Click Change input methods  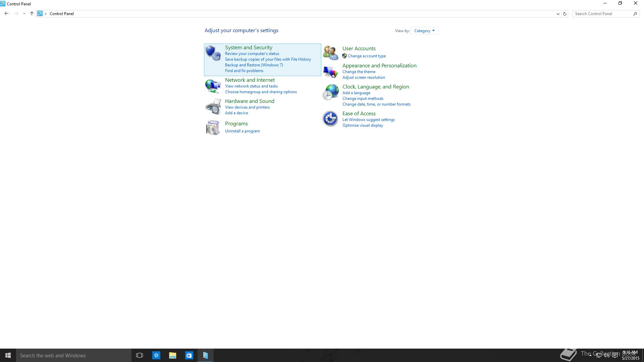(x=363, y=99)
